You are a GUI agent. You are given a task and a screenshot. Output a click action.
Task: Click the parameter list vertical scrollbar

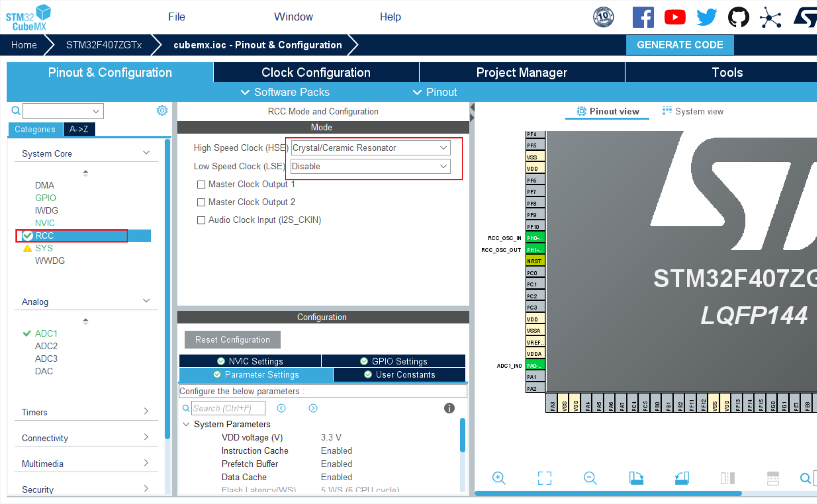coord(462,436)
